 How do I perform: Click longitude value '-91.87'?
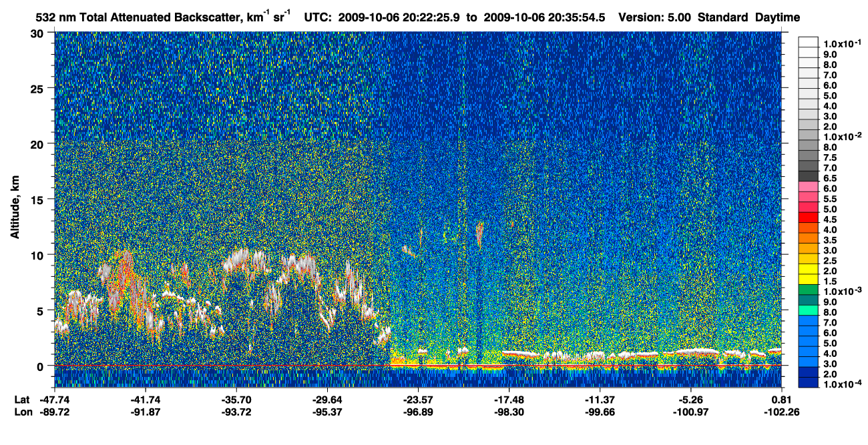146,412
